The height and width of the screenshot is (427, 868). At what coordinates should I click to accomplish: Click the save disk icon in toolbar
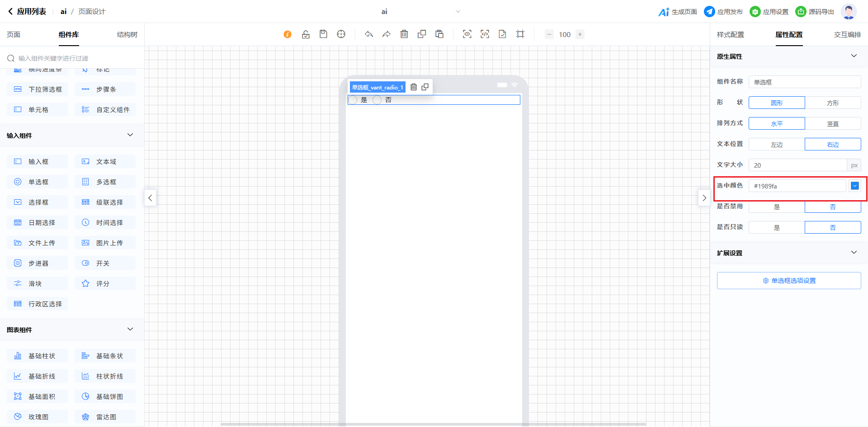[323, 34]
